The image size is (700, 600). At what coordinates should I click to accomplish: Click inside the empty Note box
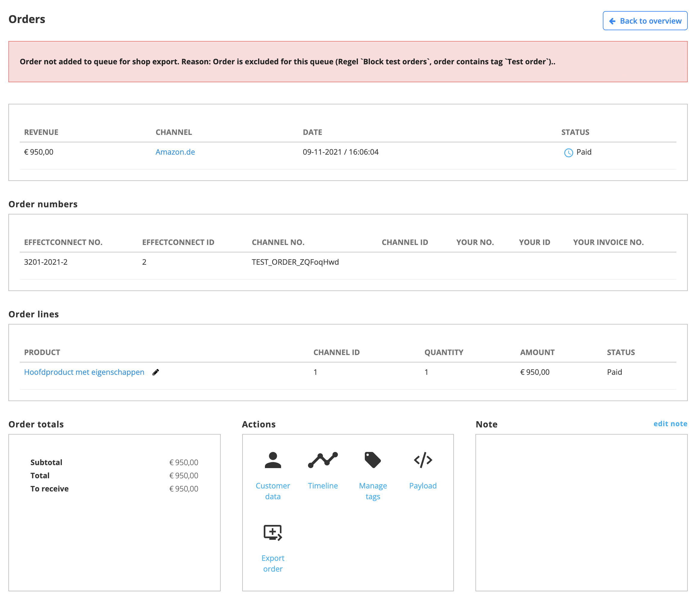click(581, 512)
